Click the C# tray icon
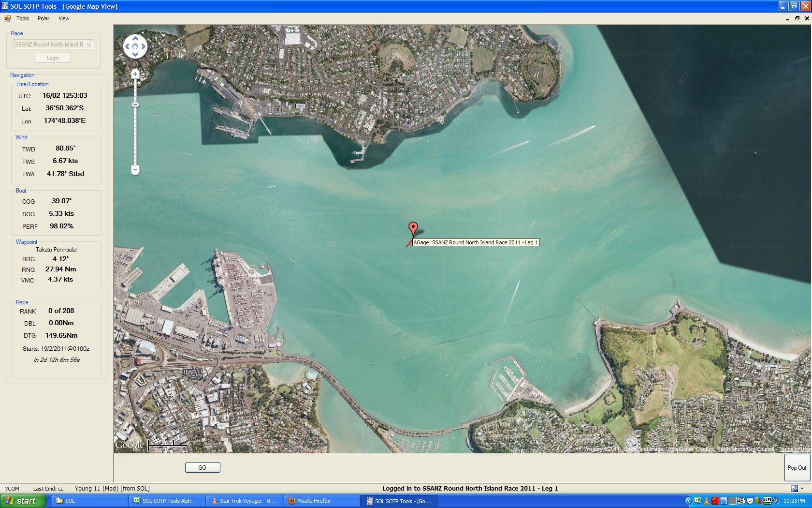Image resolution: width=812 pixels, height=508 pixels. pos(697,501)
